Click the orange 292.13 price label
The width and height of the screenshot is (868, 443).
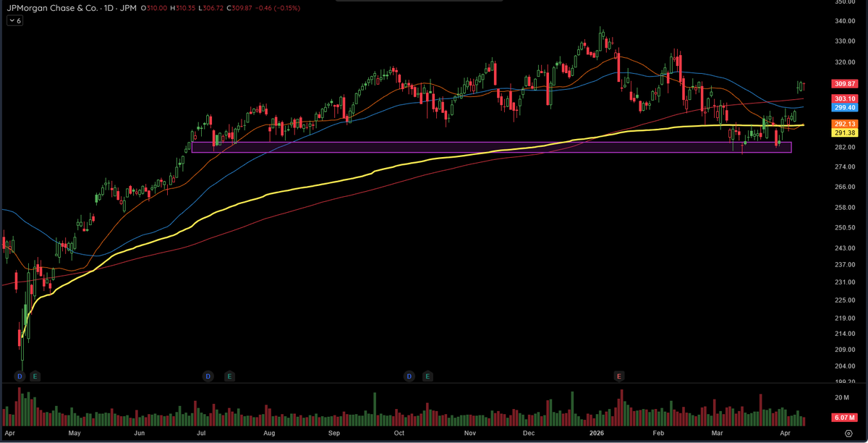coord(844,124)
